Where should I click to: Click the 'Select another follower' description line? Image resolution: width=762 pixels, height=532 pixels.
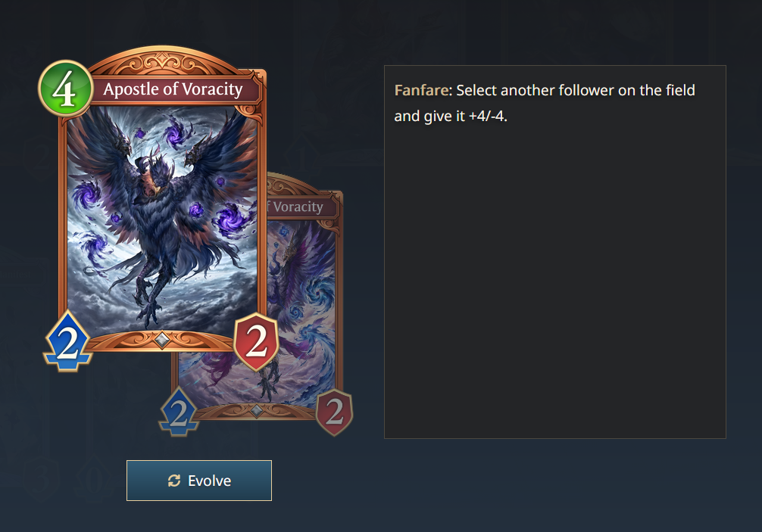click(x=545, y=90)
